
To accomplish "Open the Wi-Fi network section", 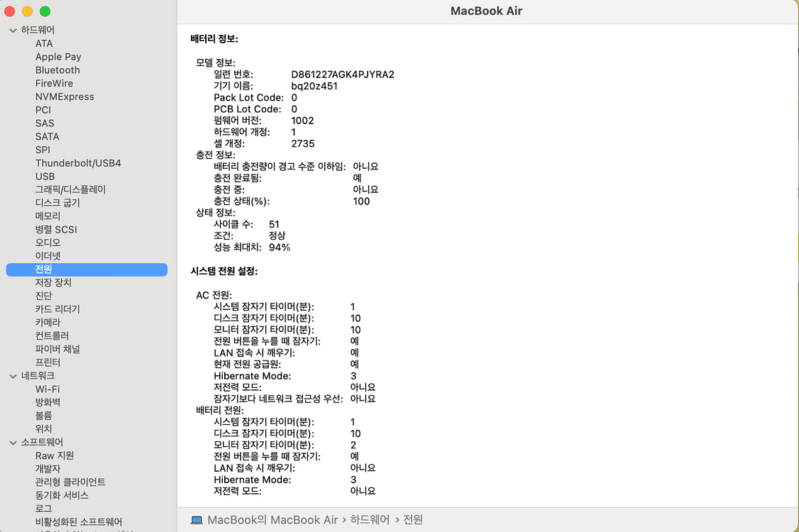I will 47,389.
